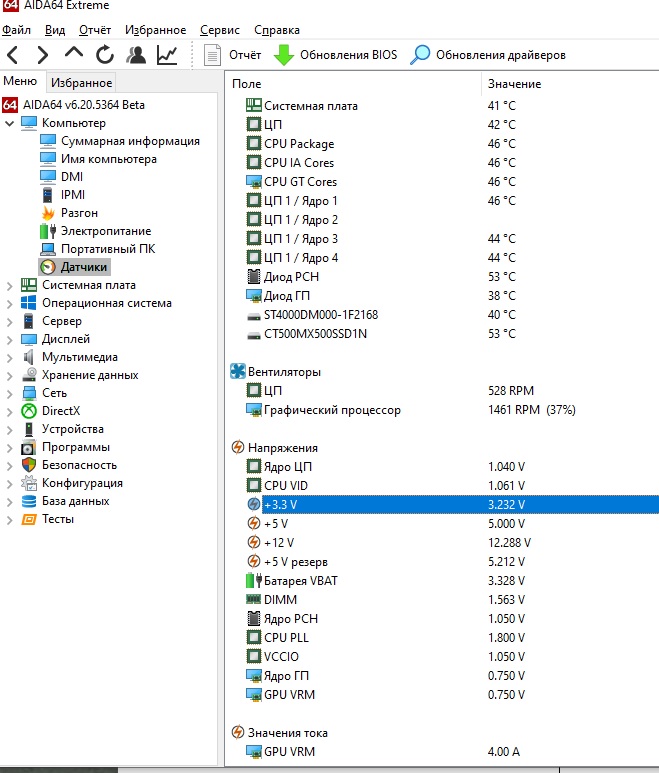Viewport: 659px width, 773px height.
Task: Click the Устройства tree icon
Action: point(29,429)
